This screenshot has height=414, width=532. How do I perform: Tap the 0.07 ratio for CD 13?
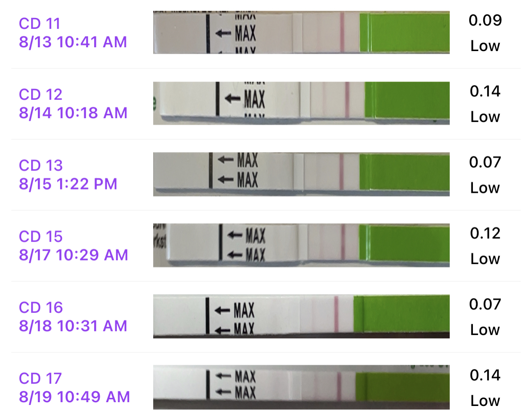[x=485, y=162]
